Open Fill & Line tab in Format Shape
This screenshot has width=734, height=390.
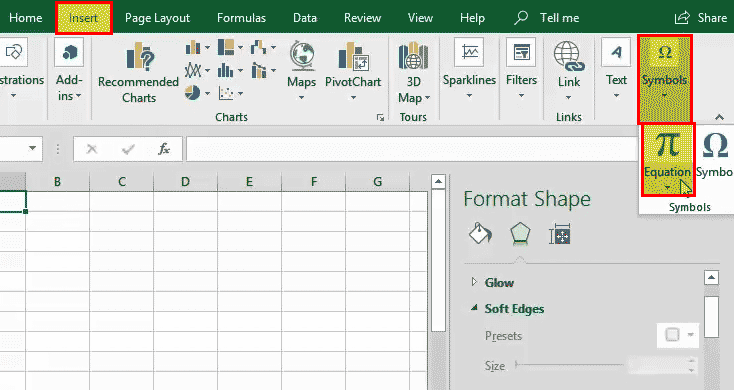pyautogui.click(x=480, y=234)
